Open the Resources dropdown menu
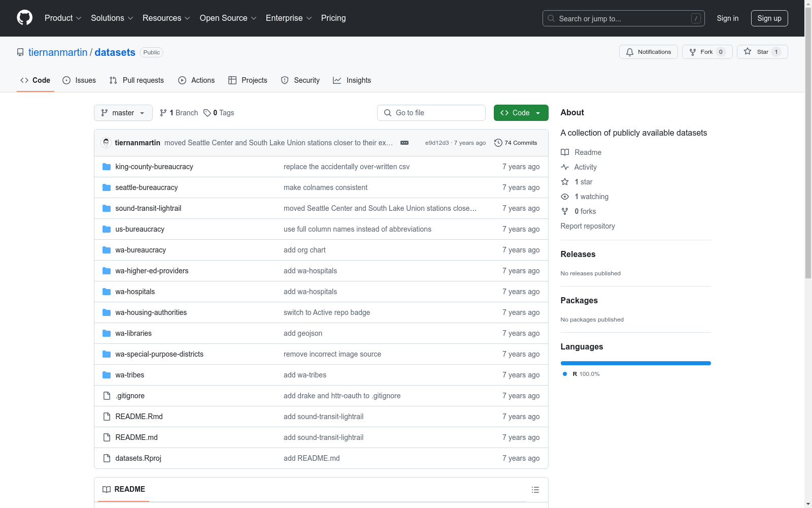This screenshot has width=812, height=508. 166,18
